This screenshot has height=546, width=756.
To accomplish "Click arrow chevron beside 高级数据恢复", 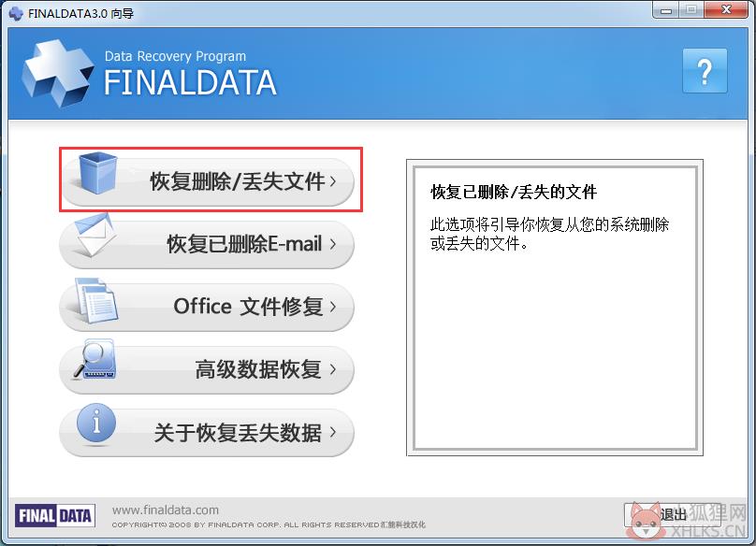I will pos(333,369).
